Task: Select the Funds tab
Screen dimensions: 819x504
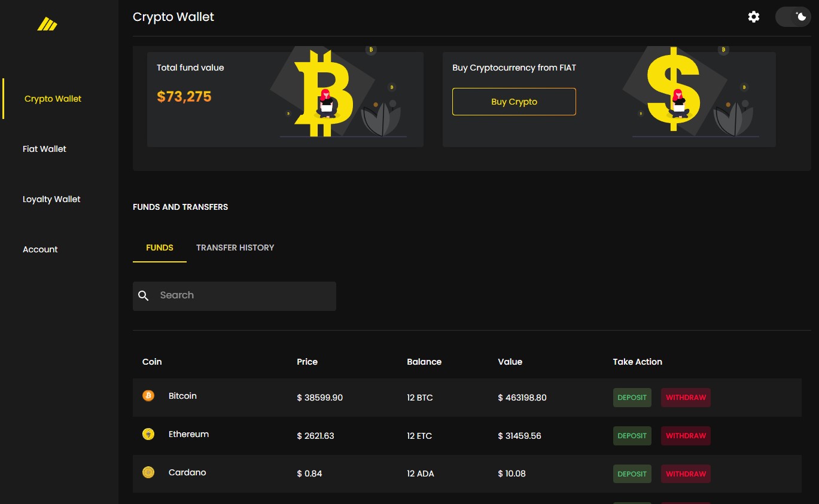Action: 160,248
